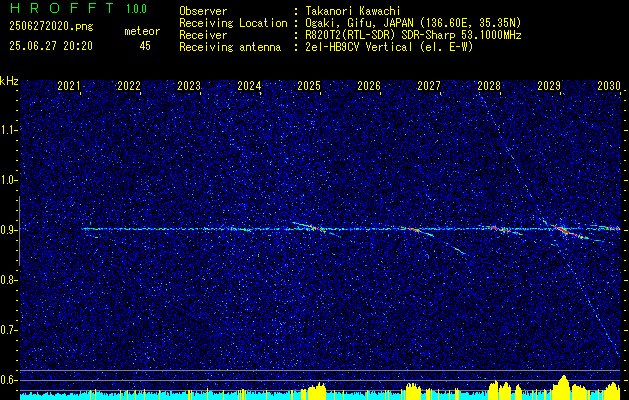Click the version number 1.0.0
Viewport: 629px width, 400px height.
136,9
